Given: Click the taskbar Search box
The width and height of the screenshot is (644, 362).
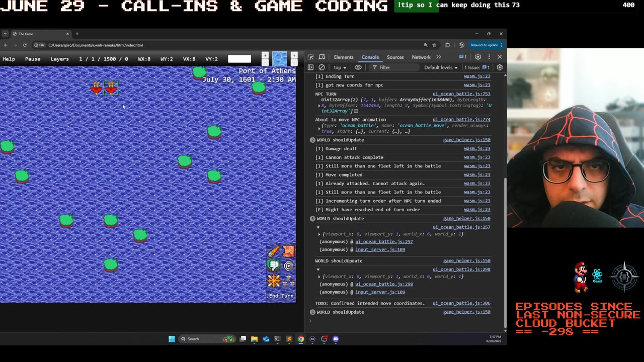Looking at the screenshot, I should pos(207,339).
